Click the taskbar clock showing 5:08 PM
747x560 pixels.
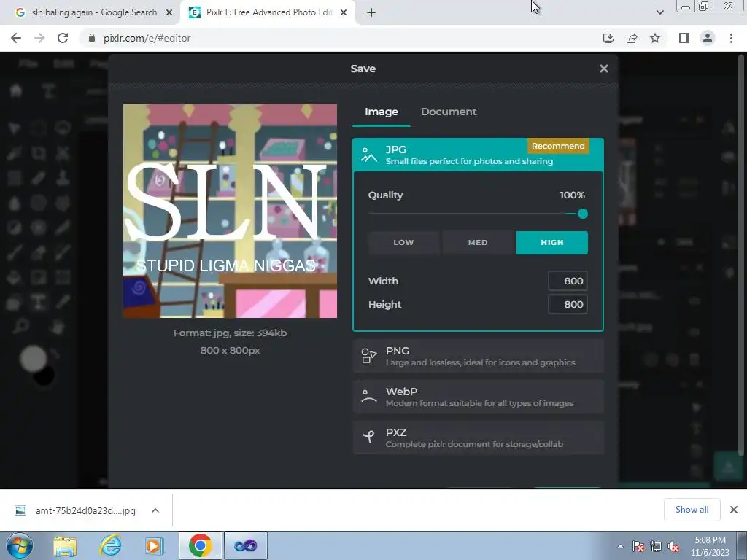710,545
